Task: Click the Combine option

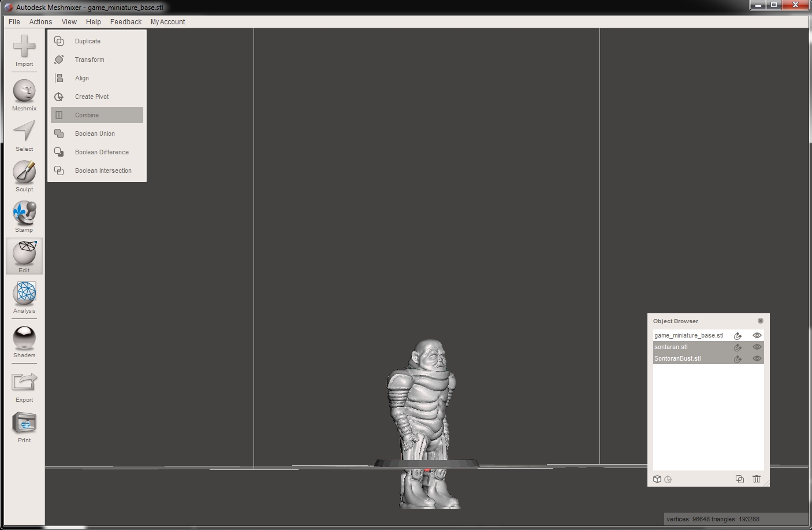Action: coord(97,115)
